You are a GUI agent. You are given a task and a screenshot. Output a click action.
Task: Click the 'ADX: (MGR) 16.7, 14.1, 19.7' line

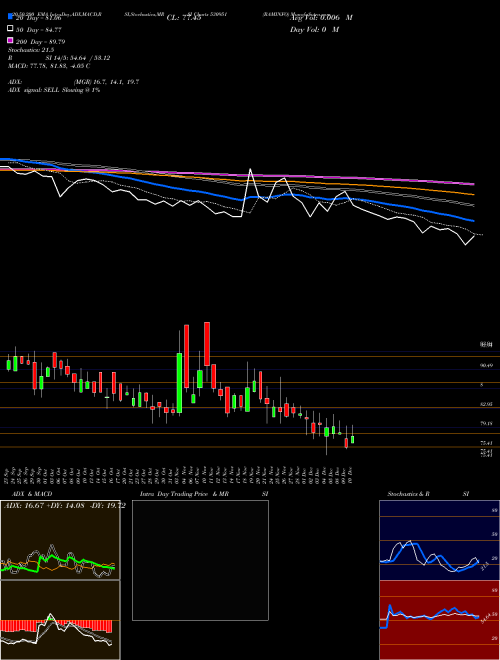click(x=73, y=82)
